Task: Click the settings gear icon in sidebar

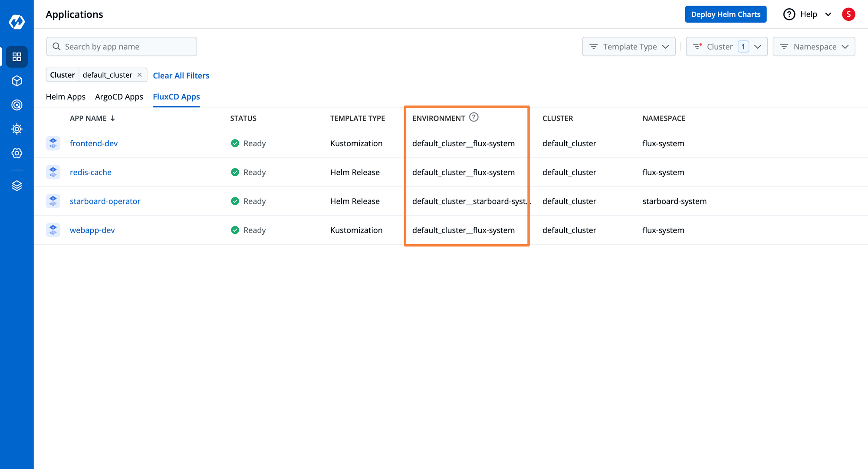Action: point(16,153)
